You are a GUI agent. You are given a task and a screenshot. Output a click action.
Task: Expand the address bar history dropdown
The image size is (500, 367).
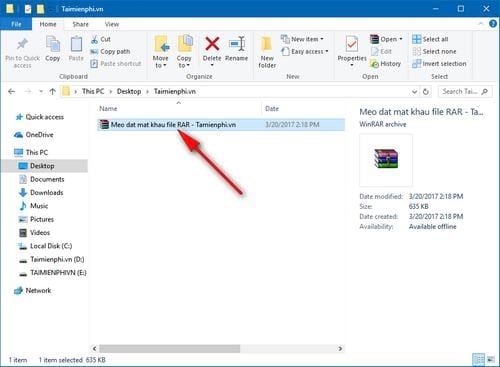(x=414, y=92)
